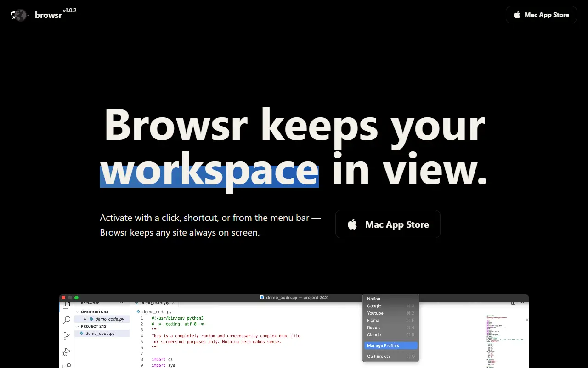Click the "#!/usr/bin/env python3" shebang line
The width and height of the screenshot is (588, 368).
(177, 318)
